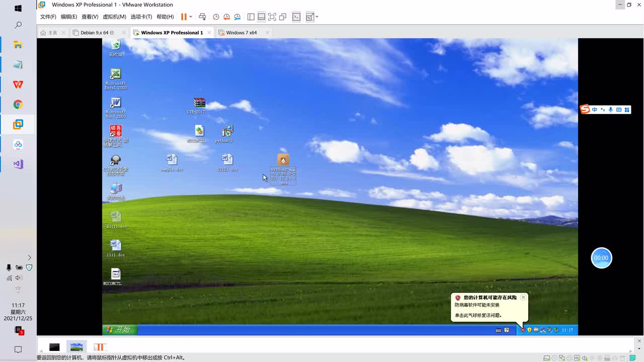Open Visual Studio from host taskbar
This screenshot has height=362, width=644.
pyautogui.click(x=18, y=164)
